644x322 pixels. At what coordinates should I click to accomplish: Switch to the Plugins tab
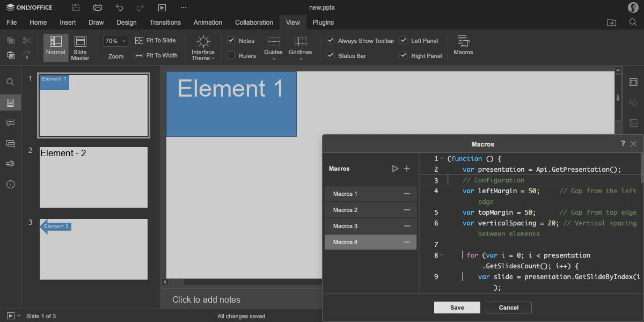323,23
